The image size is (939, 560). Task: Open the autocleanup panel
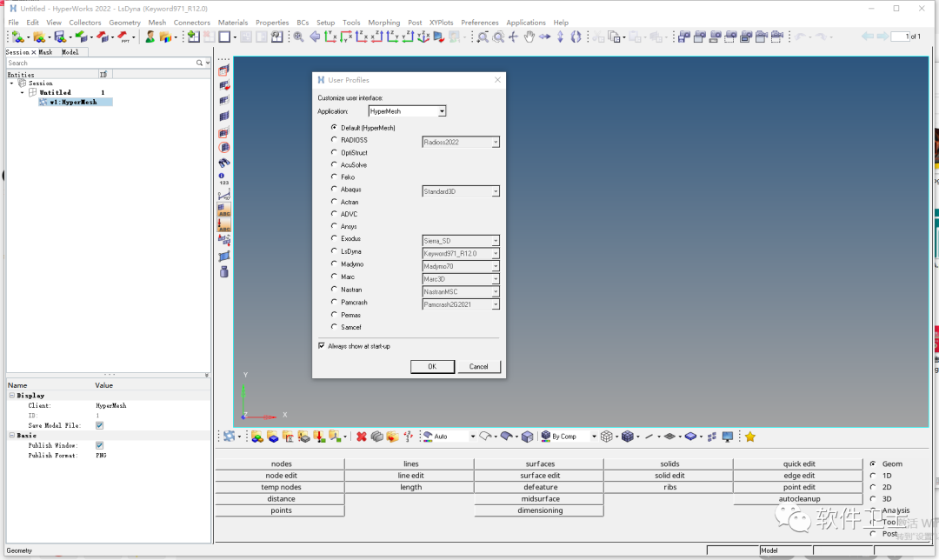799,499
